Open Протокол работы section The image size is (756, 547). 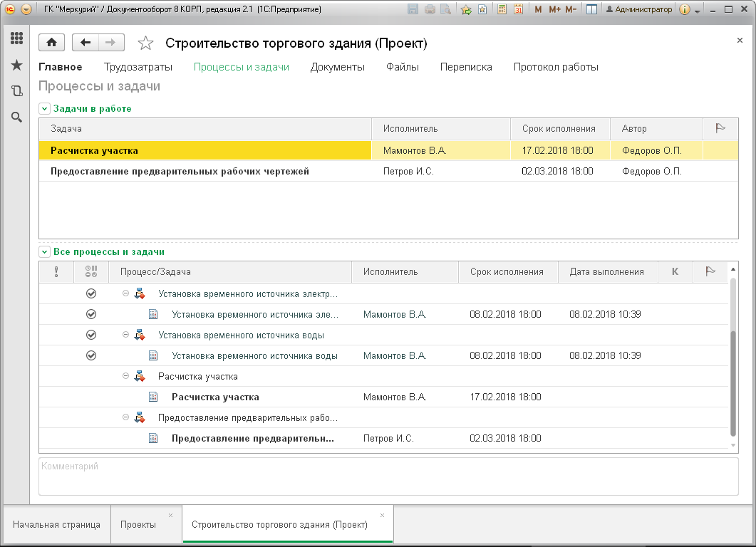point(556,67)
